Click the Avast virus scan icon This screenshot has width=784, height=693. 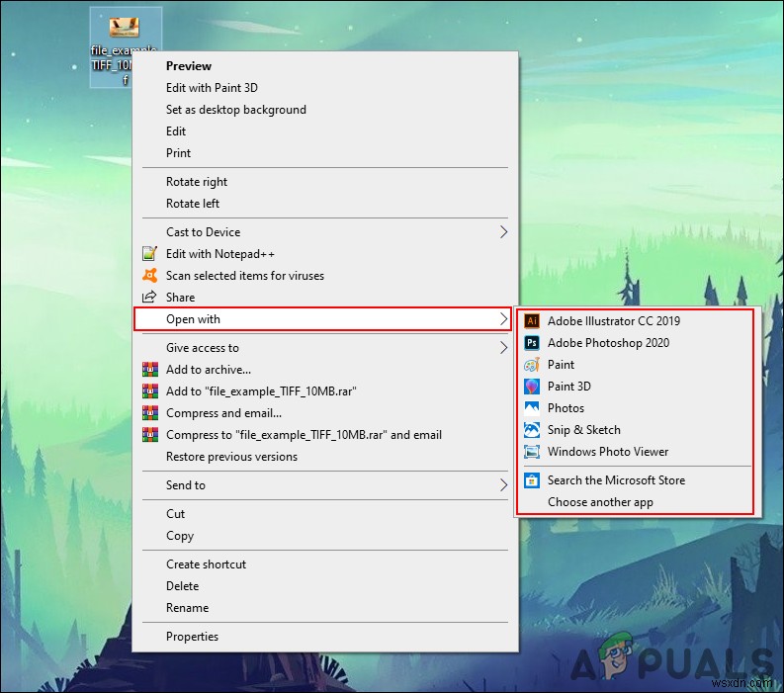150,276
